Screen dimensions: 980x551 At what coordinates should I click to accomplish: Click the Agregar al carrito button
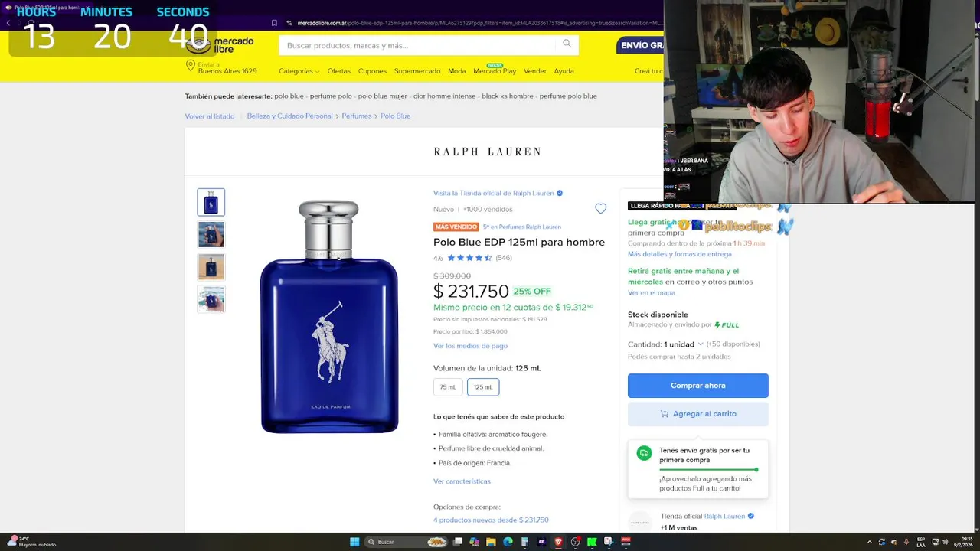[x=698, y=414]
